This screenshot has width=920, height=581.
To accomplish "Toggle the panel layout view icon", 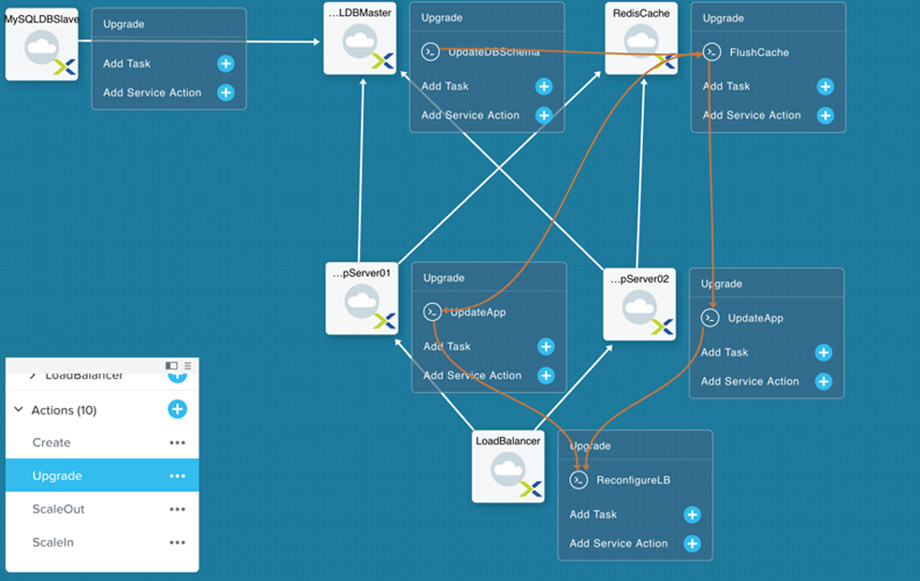I will point(172,366).
